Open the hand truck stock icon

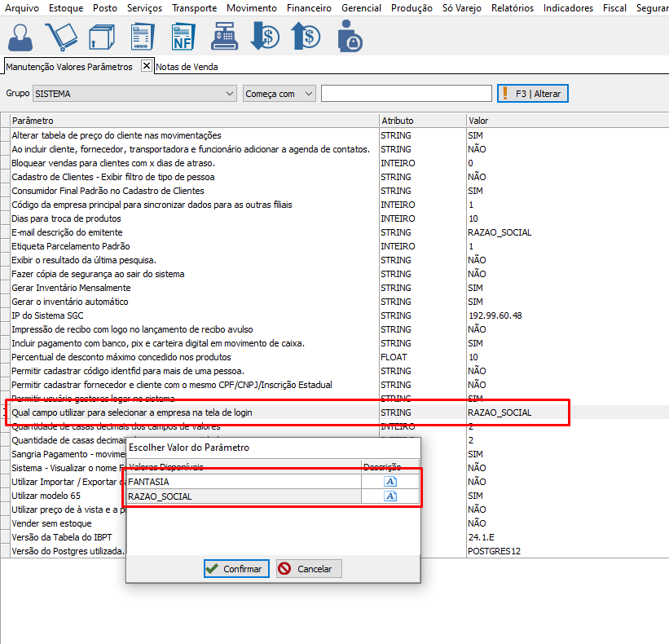pos(61,37)
